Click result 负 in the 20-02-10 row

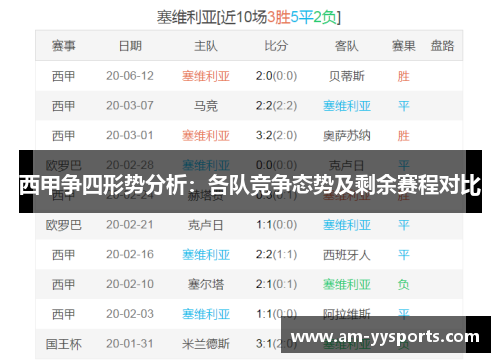click(x=403, y=284)
